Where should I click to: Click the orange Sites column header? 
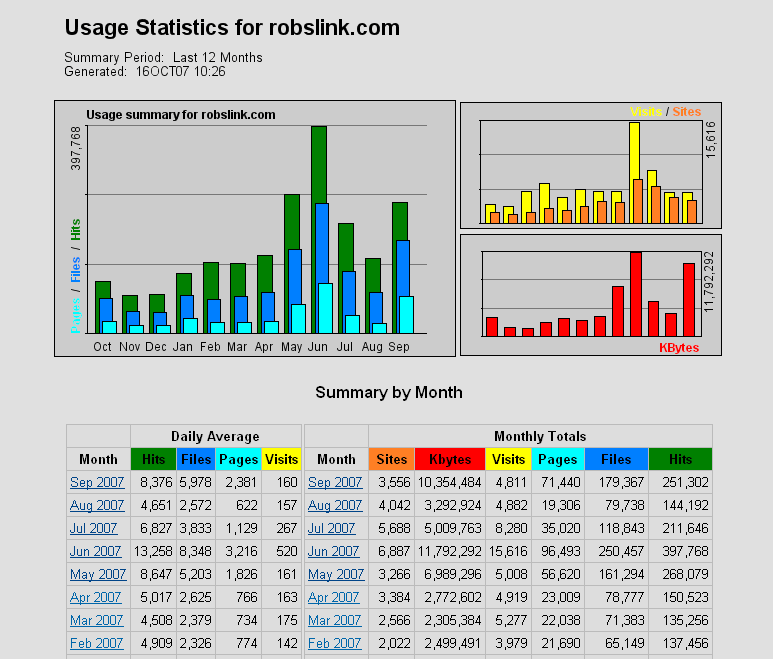coord(391,459)
